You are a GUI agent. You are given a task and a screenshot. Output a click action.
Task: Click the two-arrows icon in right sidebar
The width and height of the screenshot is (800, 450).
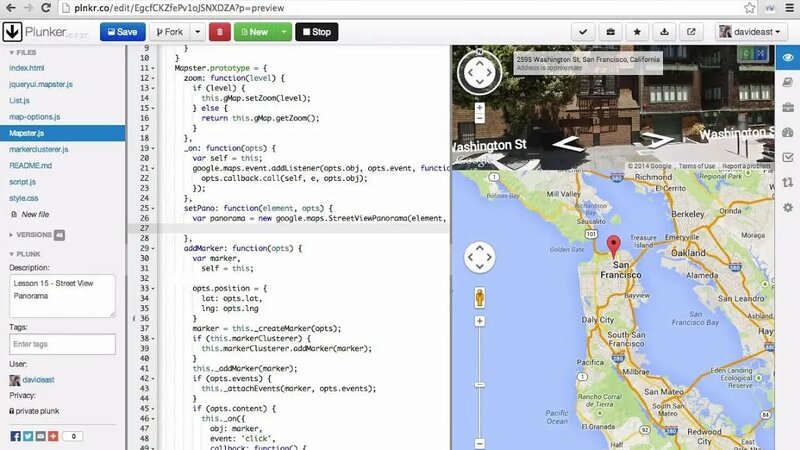tap(788, 182)
